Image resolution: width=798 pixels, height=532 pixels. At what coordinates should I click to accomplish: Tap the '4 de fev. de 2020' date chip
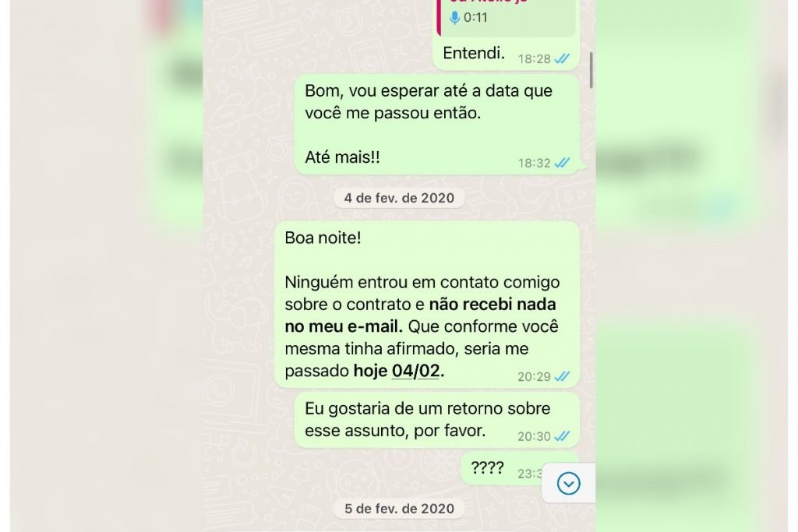coord(399,198)
